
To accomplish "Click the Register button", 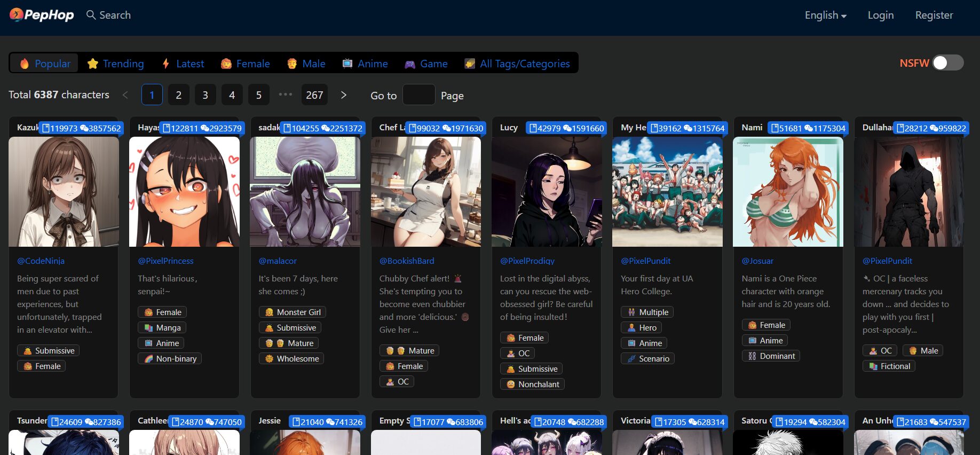I will tap(934, 15).
